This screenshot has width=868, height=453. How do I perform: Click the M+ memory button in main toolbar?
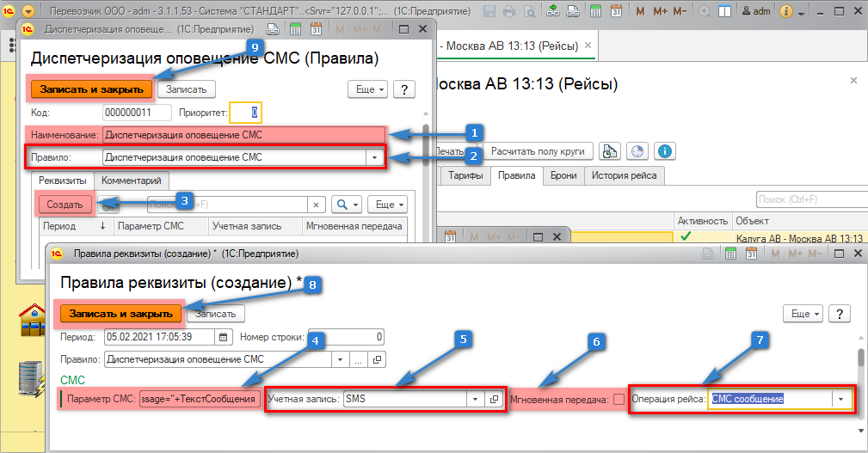pos(661,11)
